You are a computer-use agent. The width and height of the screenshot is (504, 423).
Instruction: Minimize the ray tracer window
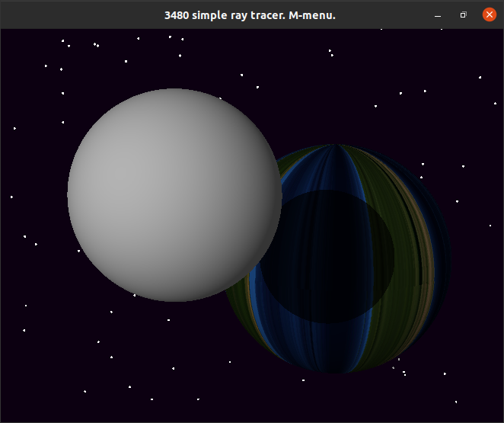click(x=438, y=14)
